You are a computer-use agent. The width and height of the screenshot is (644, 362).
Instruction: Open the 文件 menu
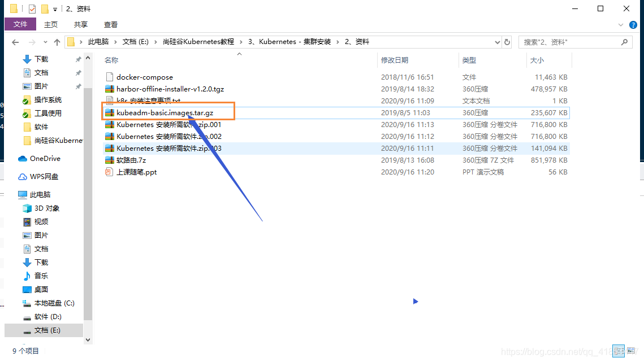point(20,24)
